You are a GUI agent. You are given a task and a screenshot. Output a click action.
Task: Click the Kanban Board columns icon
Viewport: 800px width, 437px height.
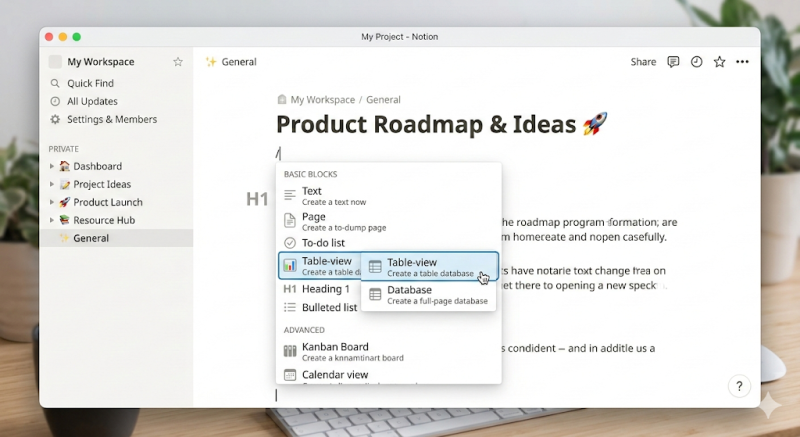point(290,351)
